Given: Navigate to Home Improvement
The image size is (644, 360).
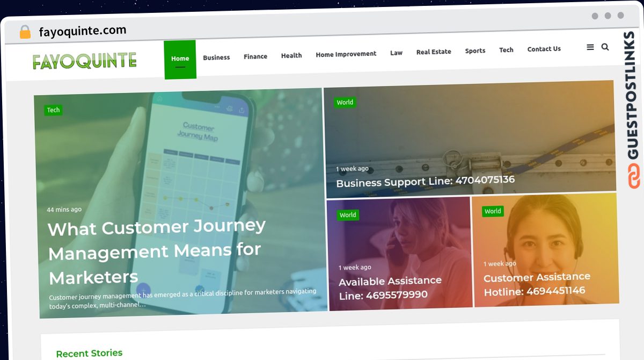Looking at the screenshot, I should [x=346, y=54].
